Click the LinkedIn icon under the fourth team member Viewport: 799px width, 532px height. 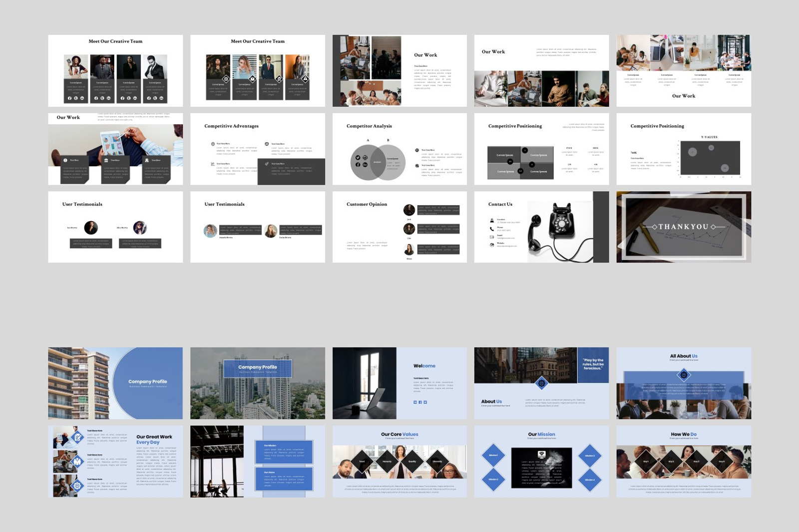(x=161, y=98)
